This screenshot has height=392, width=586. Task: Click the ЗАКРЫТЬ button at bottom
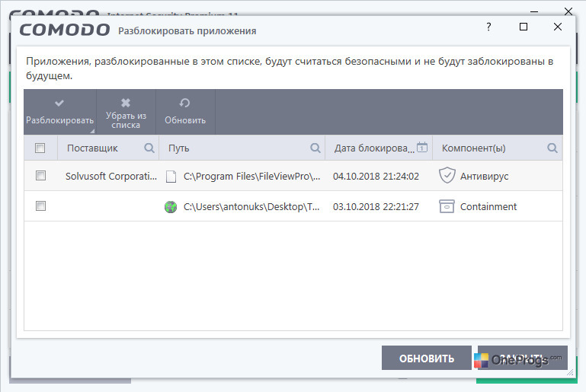pyautogui.click(x=523, y=358)
